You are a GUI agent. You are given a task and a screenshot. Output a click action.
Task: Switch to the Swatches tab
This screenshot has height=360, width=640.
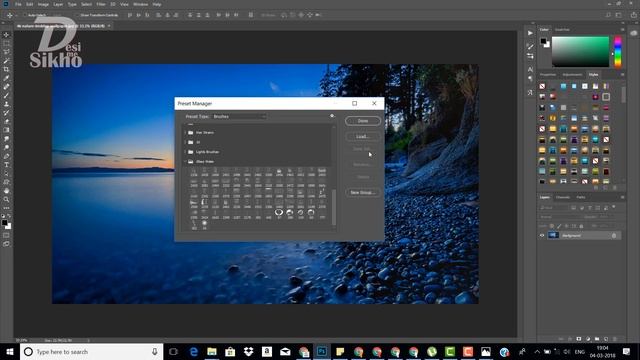pyautogui.click(x=562, y=30)
